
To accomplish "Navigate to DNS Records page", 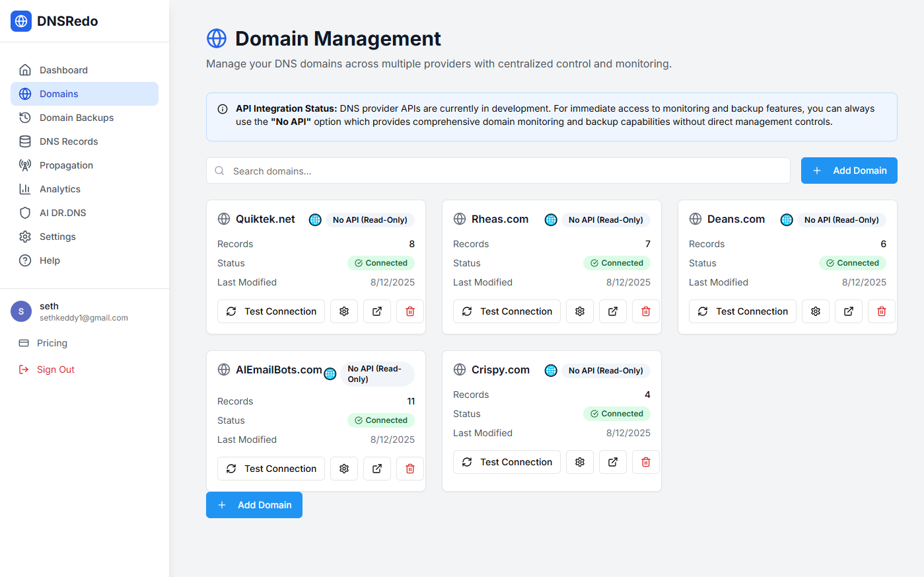I will click(x=69, y=141).
